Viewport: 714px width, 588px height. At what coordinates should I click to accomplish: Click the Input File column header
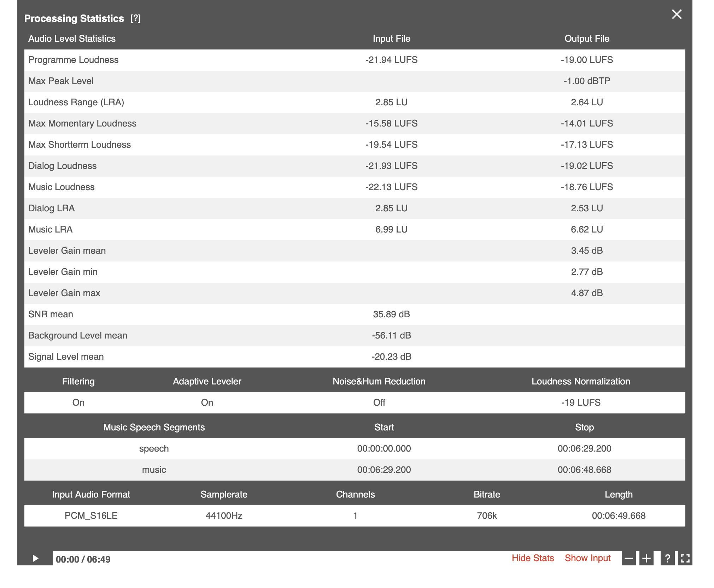[x=391, y=39]
